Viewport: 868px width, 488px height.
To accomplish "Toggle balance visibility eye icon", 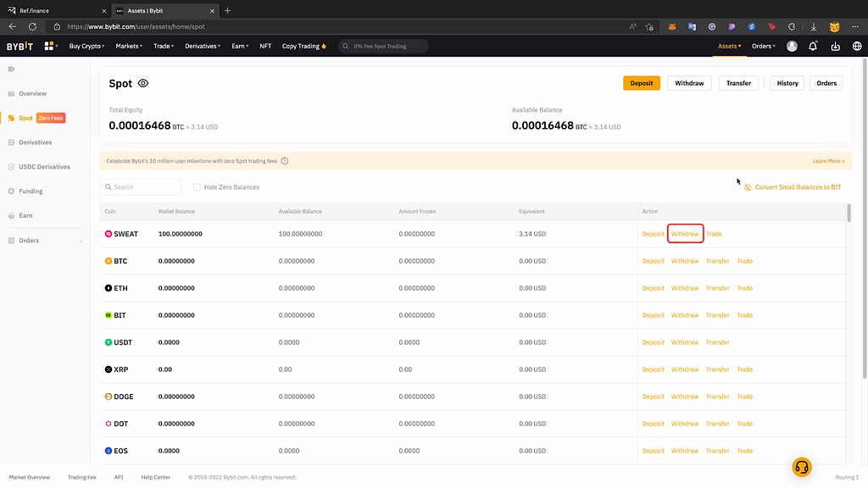I will 142,84.
